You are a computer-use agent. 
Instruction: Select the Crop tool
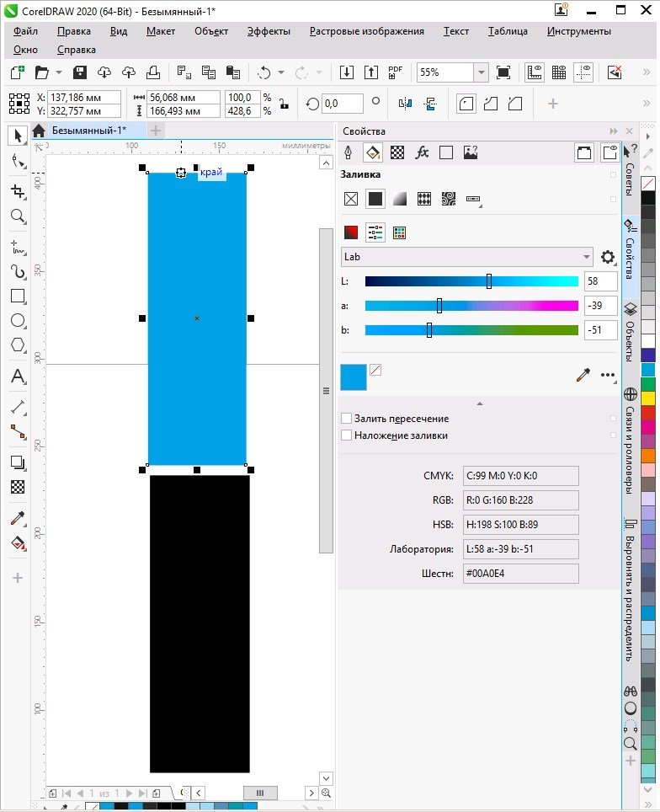17,190
